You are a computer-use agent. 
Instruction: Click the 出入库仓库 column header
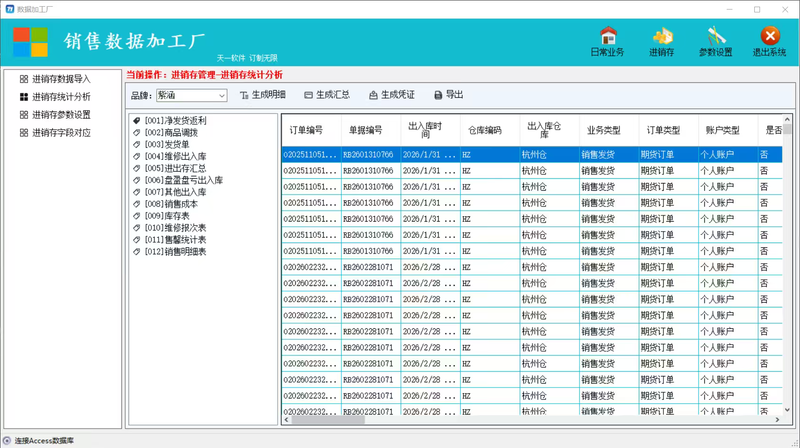pyautogui.click(x=549, y=130)
